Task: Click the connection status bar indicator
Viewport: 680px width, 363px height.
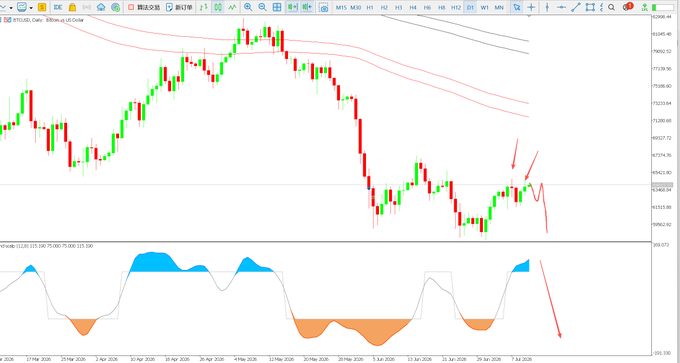Action: pyautogui.click(x=662, y=7)
